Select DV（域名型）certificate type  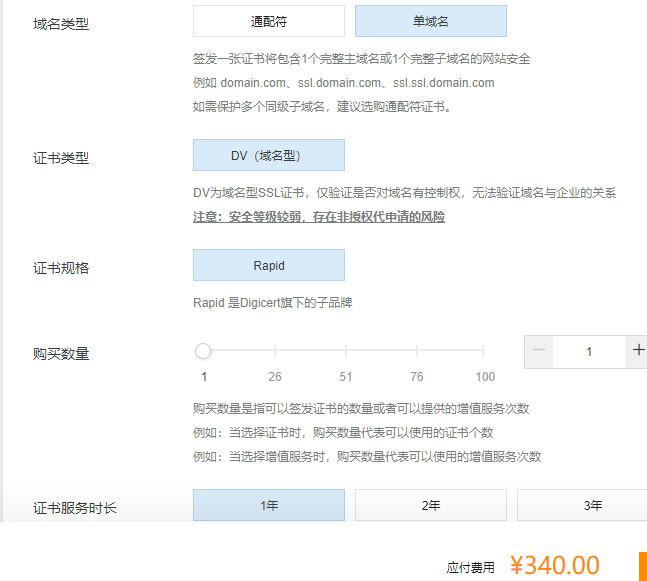point(268,155)
